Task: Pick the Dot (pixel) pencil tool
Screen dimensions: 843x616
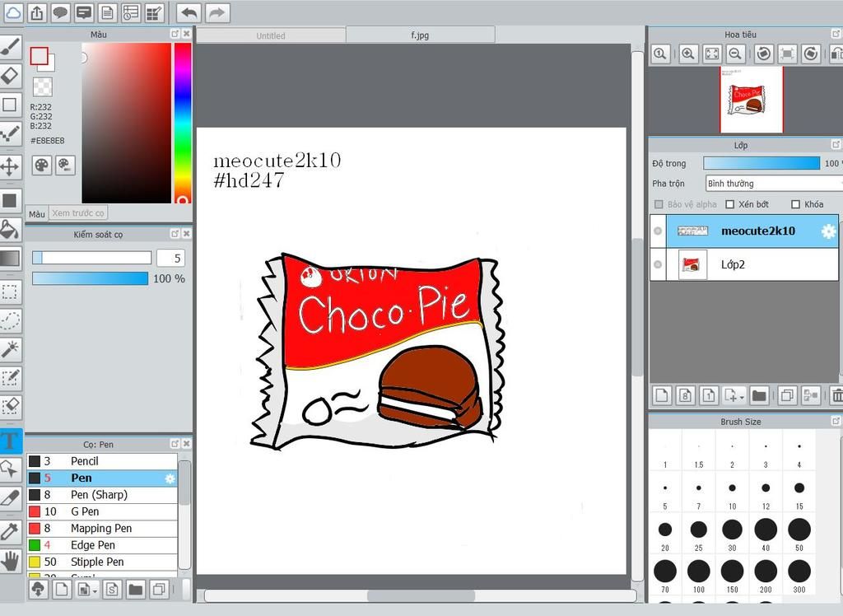Action: (x=10, y=133)
